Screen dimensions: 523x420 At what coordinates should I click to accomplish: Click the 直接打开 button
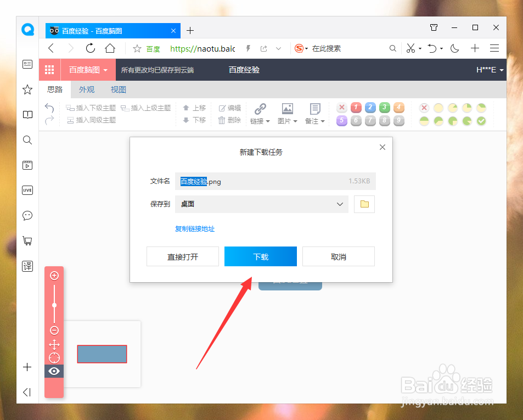[183, 256]
